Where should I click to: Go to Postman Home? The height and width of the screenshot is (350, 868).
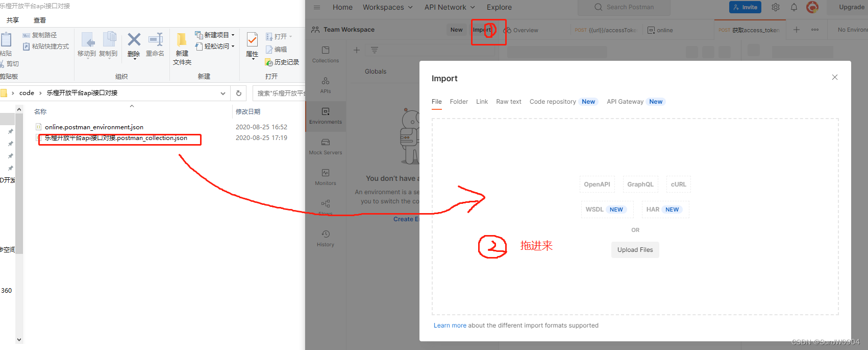click(x=342, y=7)
